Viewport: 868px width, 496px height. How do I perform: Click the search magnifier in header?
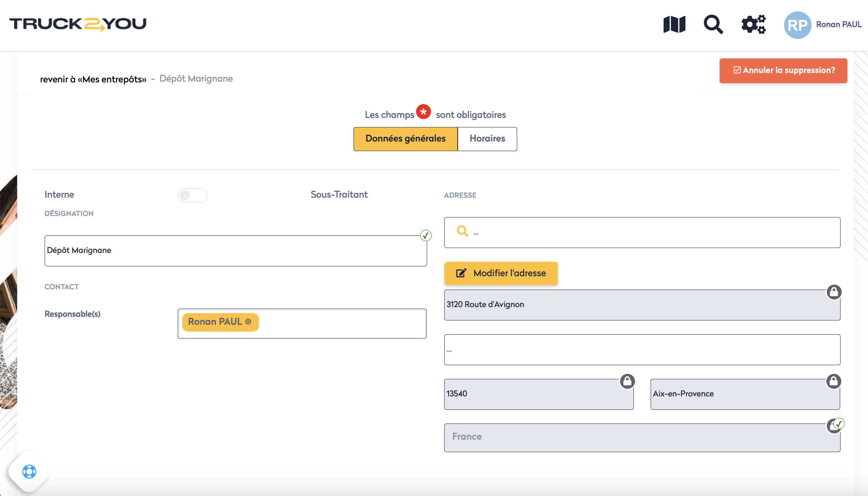coord(713,24)
